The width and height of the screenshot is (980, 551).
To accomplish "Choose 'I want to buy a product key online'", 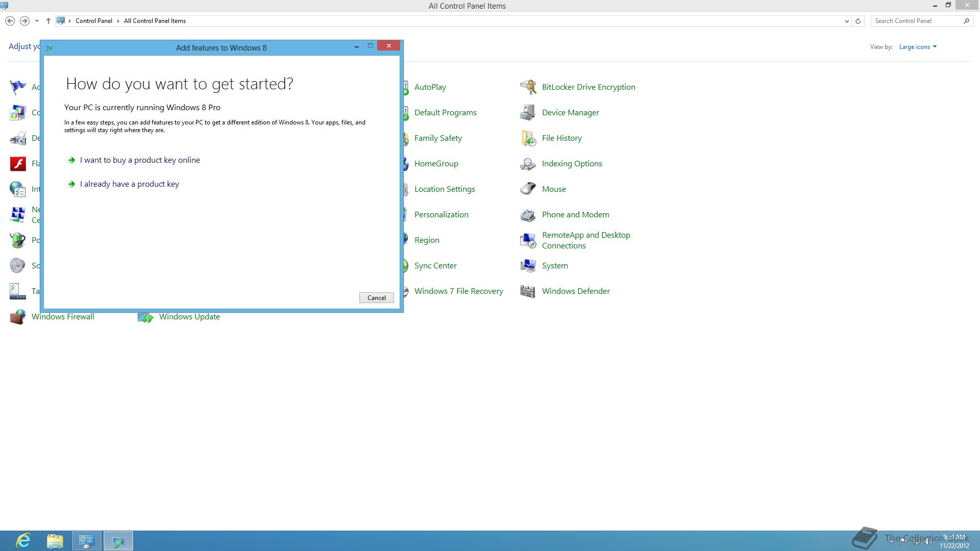I will pos(140,160).
